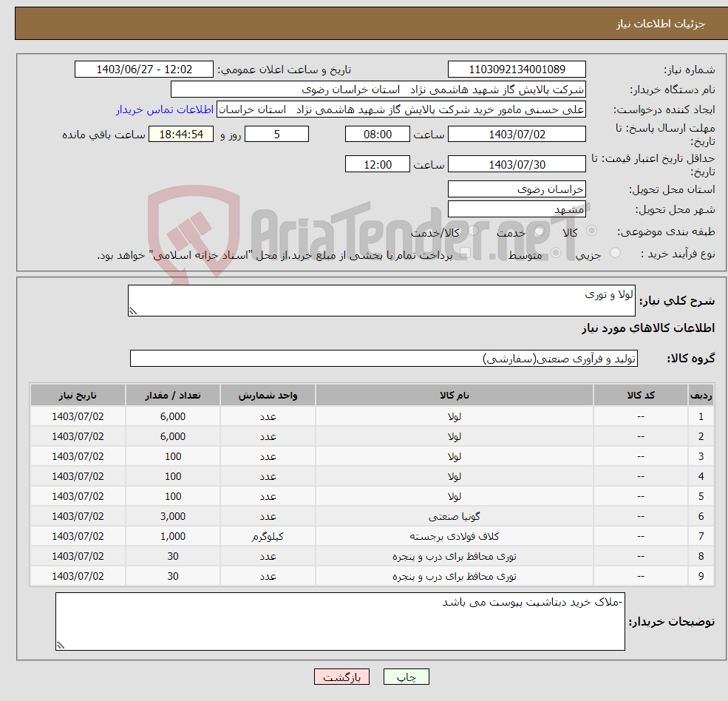This screenshot has width=728, height=701.
Task: Toggle the Islamic treasury payment checkbox
Action: coord(465,253)
